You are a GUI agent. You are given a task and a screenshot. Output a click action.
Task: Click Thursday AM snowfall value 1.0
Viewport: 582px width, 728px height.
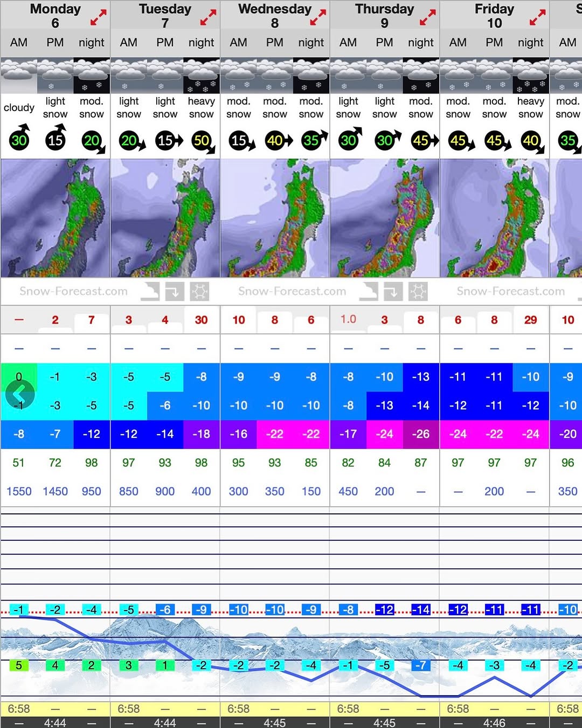click(348, 319)
